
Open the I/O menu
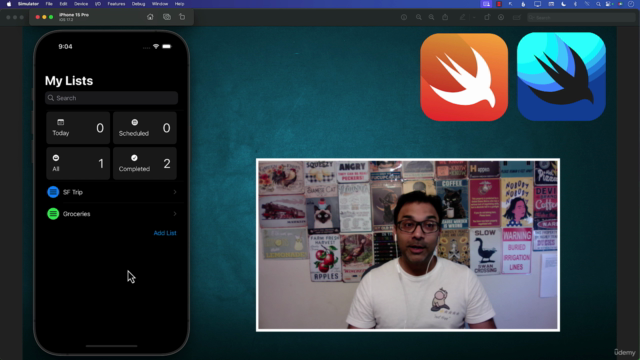click(98, 4)
